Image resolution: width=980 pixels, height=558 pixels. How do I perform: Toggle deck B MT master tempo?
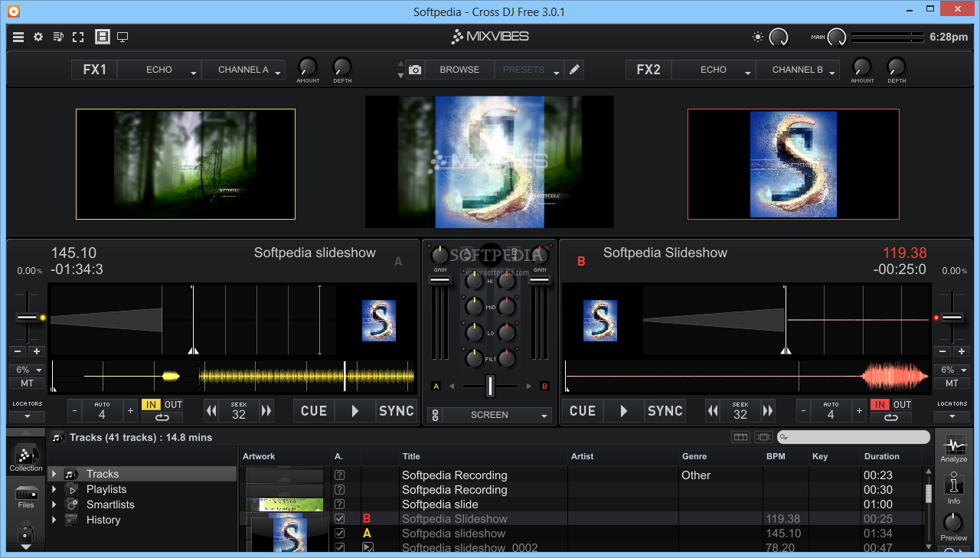click(x=952, y=383)
